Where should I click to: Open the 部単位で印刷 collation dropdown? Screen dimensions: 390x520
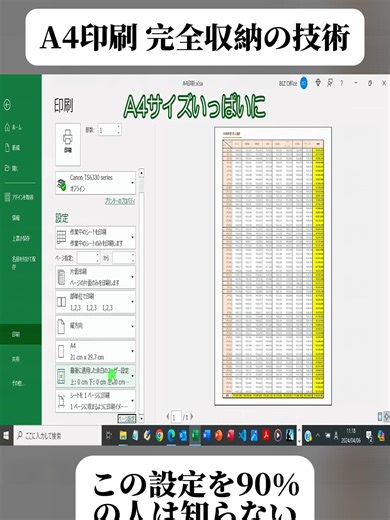[x=96, y=302]
